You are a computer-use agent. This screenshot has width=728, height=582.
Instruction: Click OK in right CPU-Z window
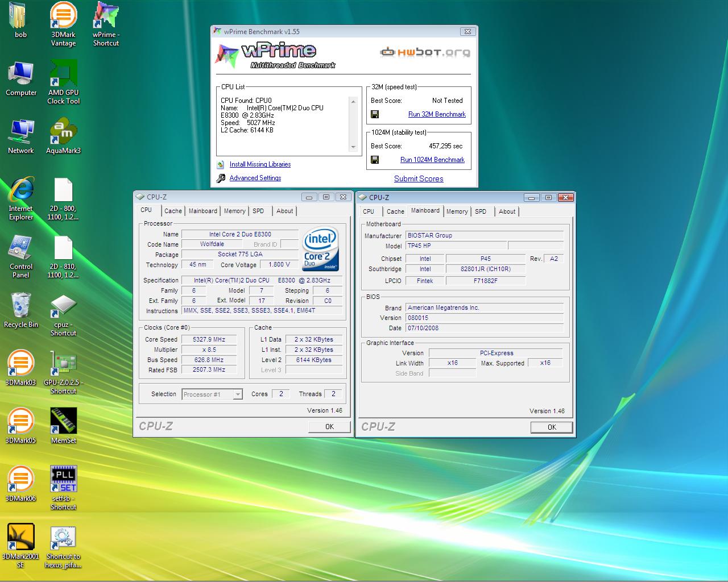point(552,427)
